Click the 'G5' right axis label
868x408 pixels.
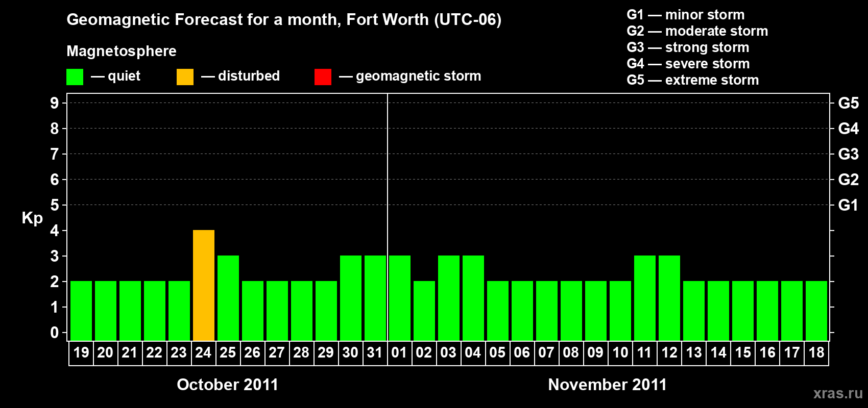[x=849, y=103]
